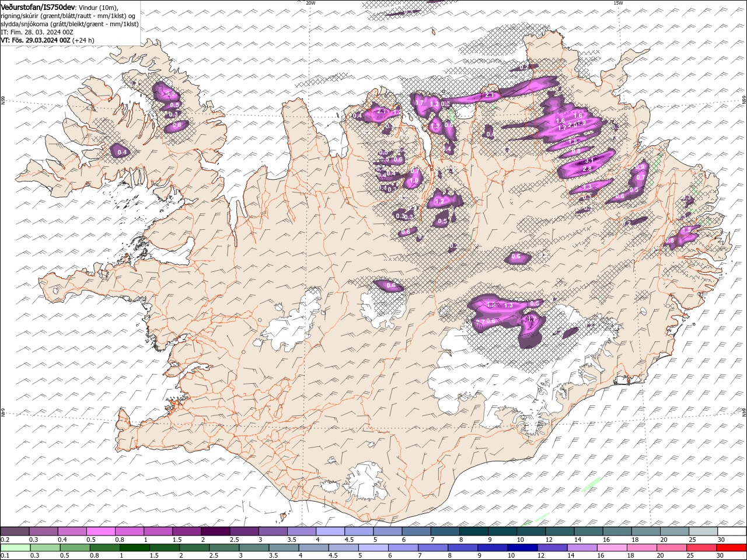Viewport: 747px width, 560px height.
Task: Click the valid time line 'VT: Fös. 29.03.2024 00Z (+24 h)'
Action: (48, 40)
